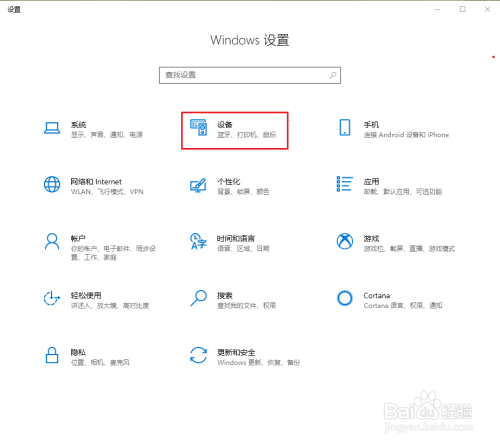Open the 手机 phone icon
Viewport: 500px width, 444px height.
[345, 128]
